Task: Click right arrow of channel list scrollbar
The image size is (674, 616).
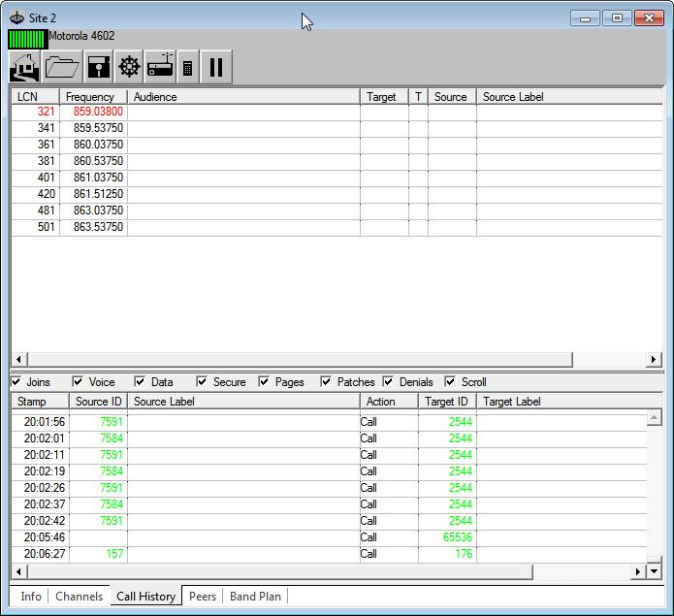Action: [x=654, y=359]
